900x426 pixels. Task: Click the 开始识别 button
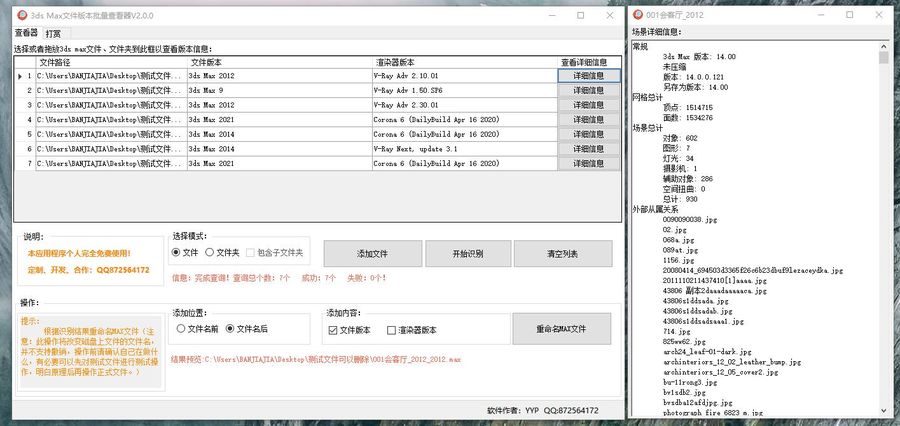(467, 254)
